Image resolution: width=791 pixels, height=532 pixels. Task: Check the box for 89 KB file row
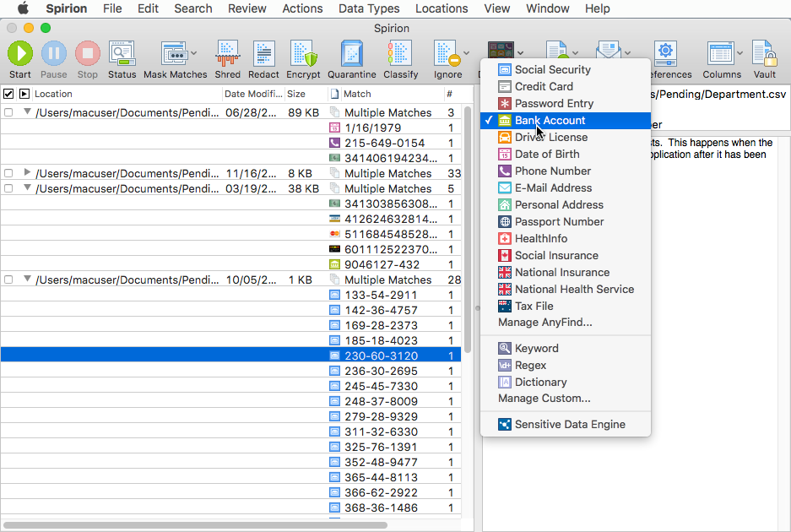point(8,112)
